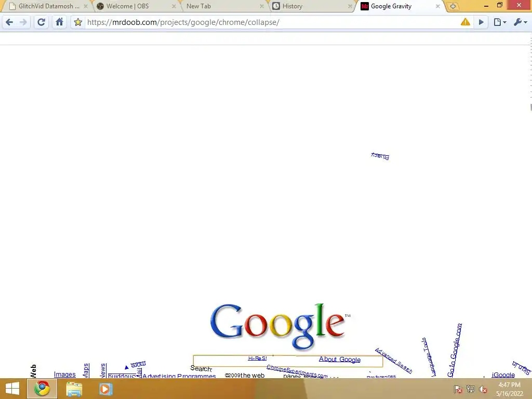Click the floating upside-down Privacy link

click(380, 156)
